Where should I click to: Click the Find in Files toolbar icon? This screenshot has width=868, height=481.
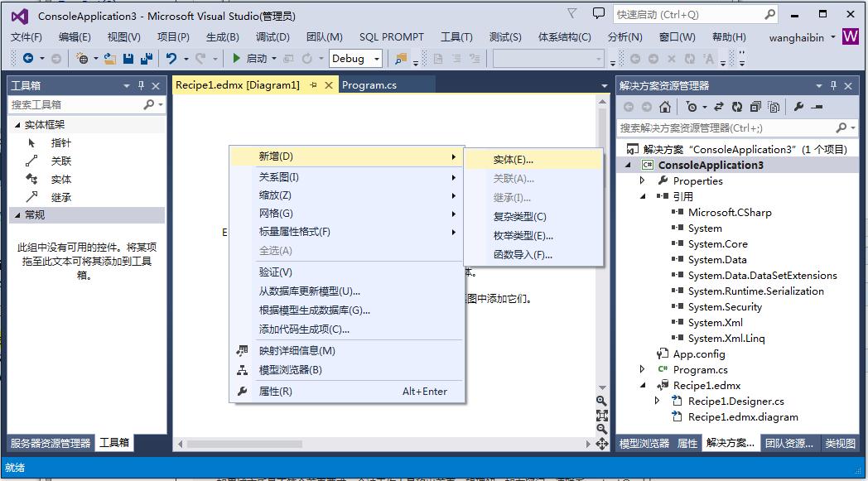[x=401, y=58]
